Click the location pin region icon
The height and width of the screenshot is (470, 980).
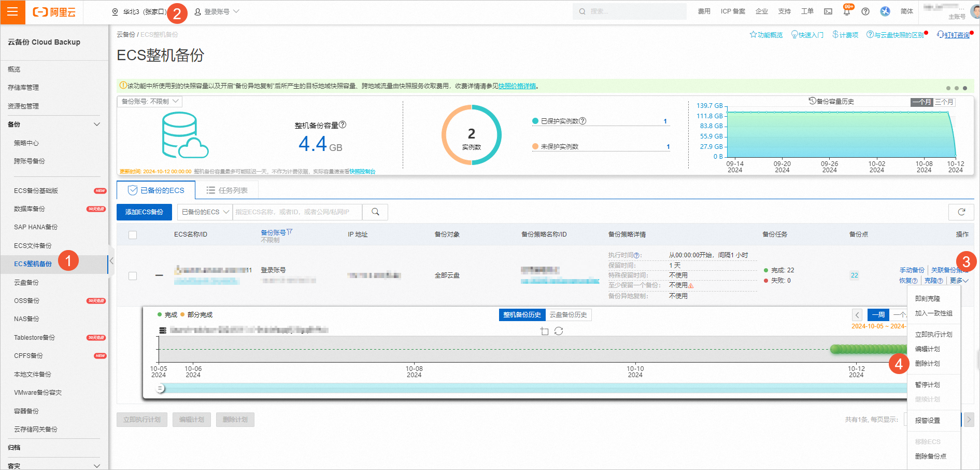pos(115,12)
